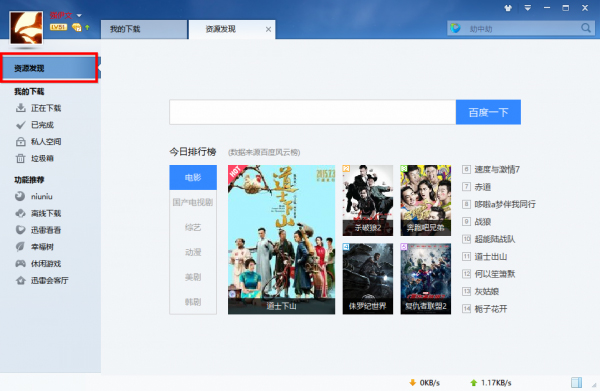
Task: Click the private space lock icon
Action: click(21, 142)
